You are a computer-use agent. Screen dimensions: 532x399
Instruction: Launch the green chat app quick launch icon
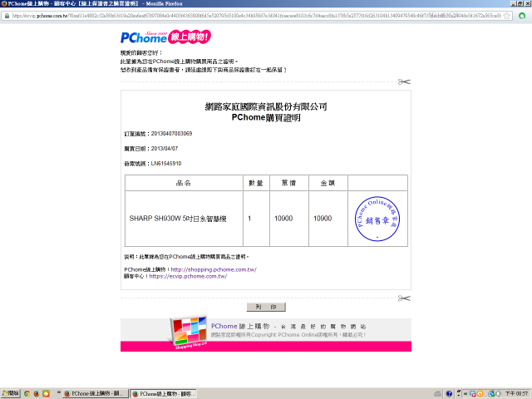46,393
